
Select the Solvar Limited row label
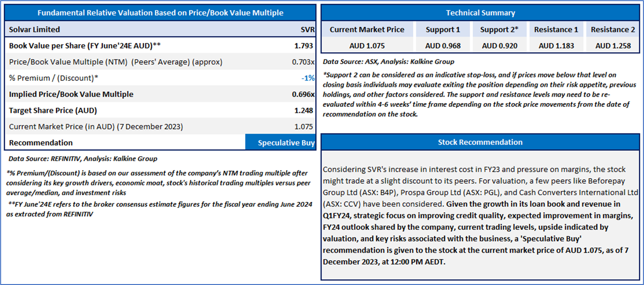(x=34, y=29)
